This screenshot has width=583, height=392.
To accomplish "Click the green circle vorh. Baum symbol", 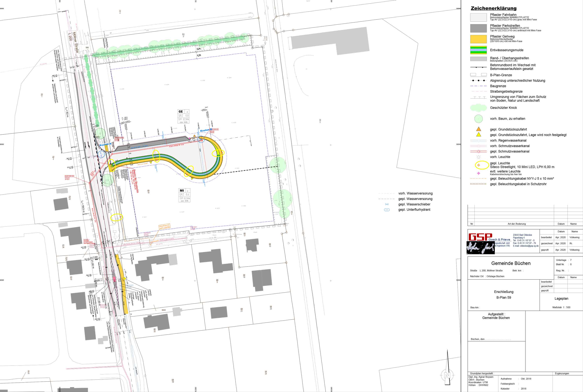I will 478,119.
